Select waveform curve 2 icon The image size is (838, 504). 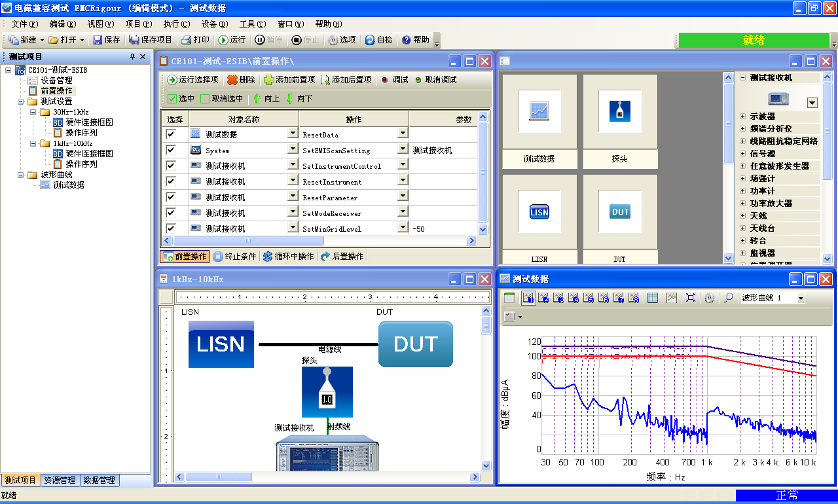point(543,298)
